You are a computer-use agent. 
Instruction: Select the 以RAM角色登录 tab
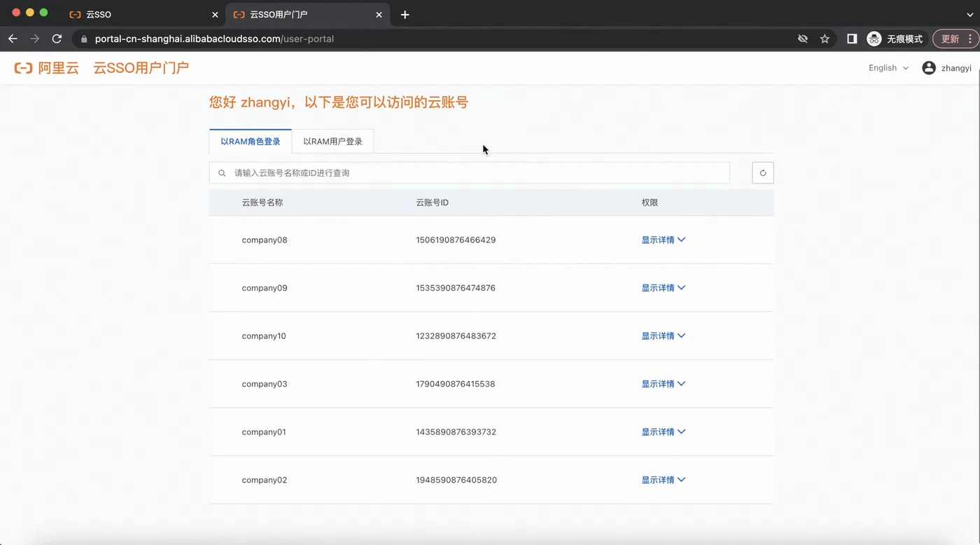[251, 142]
